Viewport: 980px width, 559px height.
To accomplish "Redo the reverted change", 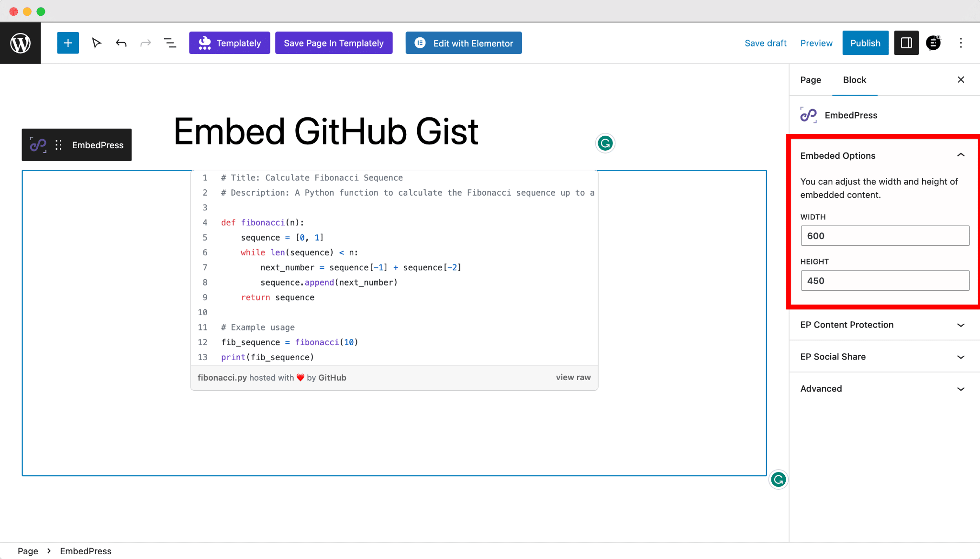I will click(145, 43).
